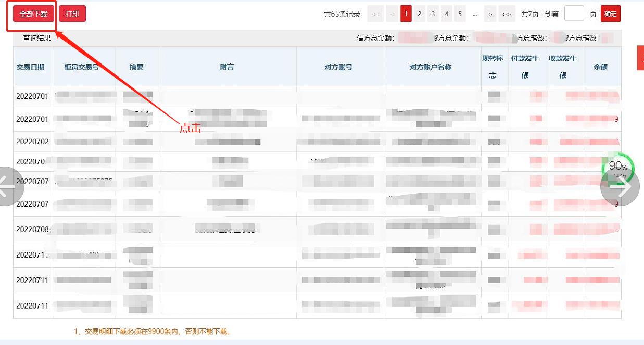Click the 打印 print button

pos(72,14)
